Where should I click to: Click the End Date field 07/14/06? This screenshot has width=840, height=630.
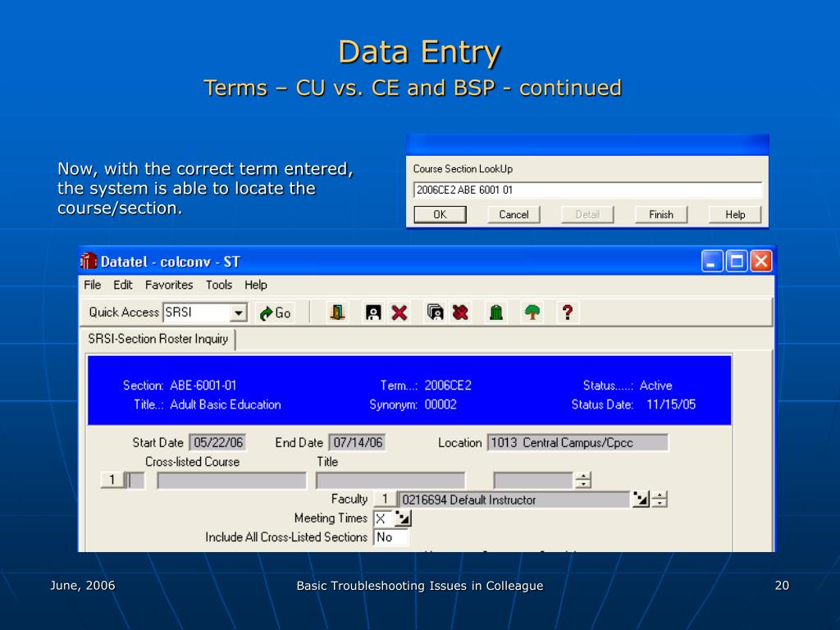pyautogui.click(x=358, y=442)
